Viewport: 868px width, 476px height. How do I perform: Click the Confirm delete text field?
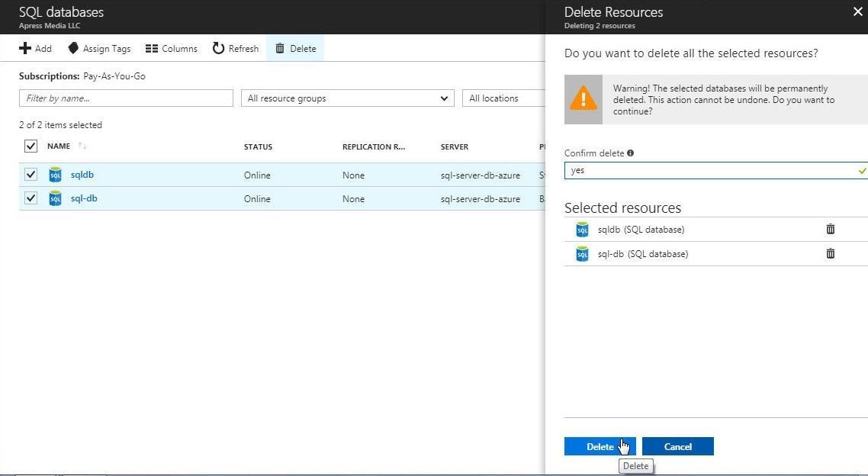pyautogui.click(x=715, y=170)
